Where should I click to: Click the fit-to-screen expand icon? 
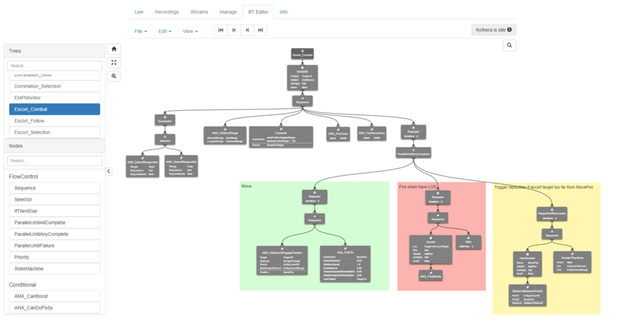click(114, 62)
